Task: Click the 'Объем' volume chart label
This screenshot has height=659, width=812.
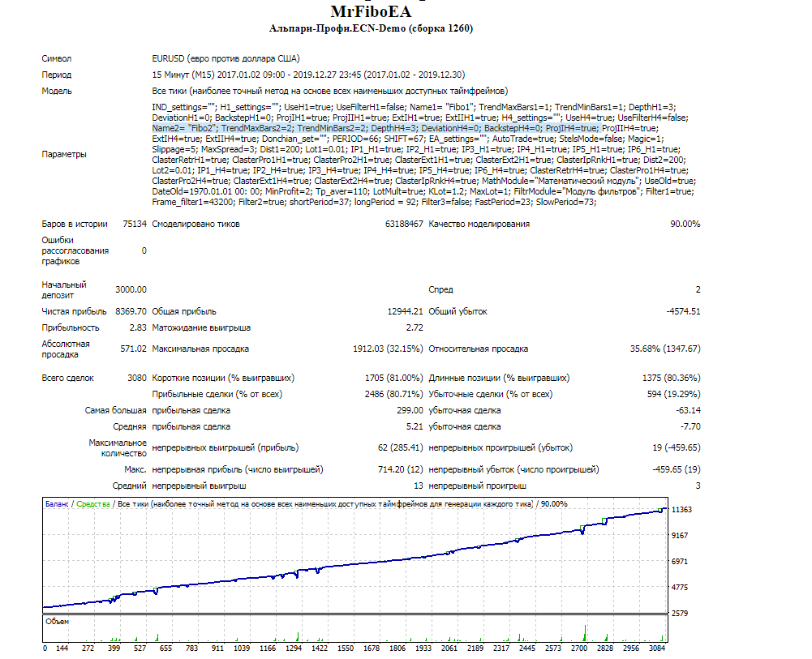Action: (x=57, y=622)
